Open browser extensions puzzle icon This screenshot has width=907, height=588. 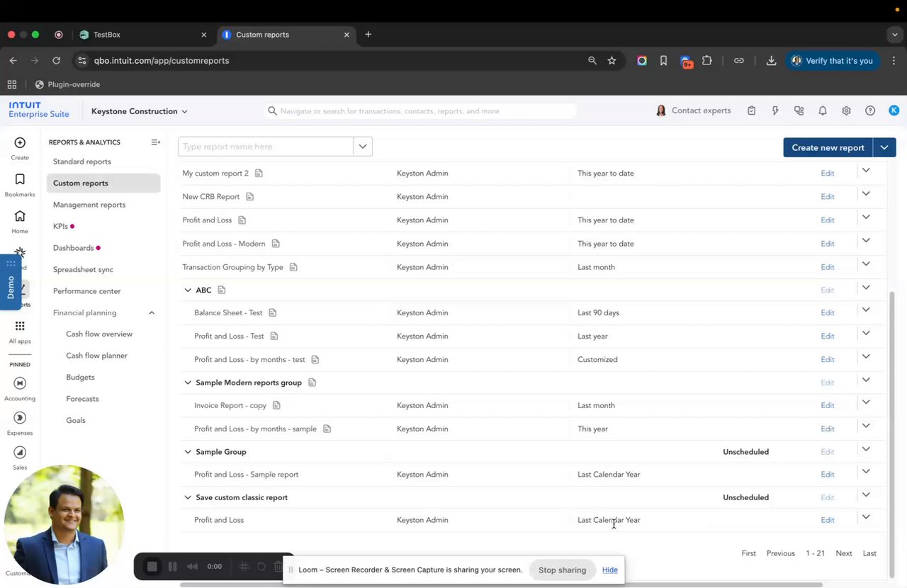(x=706, y=61)
